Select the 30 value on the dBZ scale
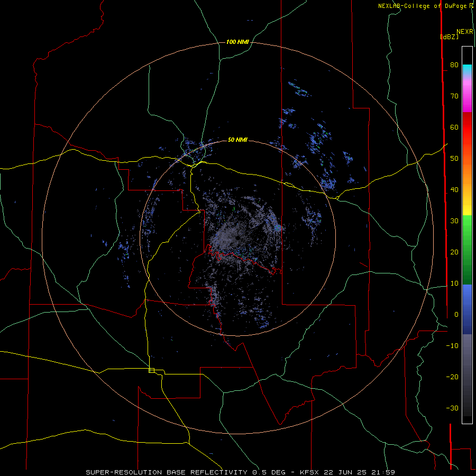This screenshot has height=476, width=476. click(x=454, y=221)
